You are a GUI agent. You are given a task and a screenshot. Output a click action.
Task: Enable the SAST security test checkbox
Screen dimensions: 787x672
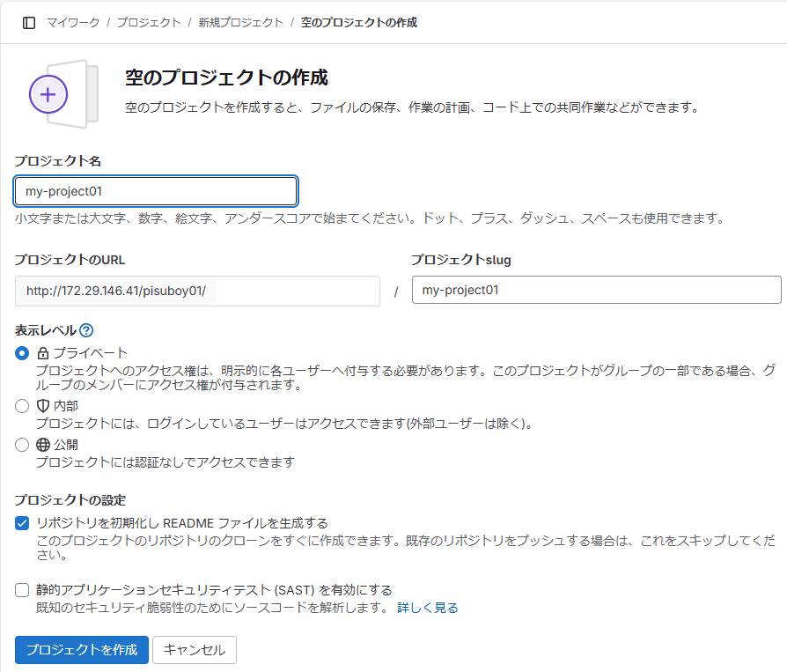[x=22, y=590]
